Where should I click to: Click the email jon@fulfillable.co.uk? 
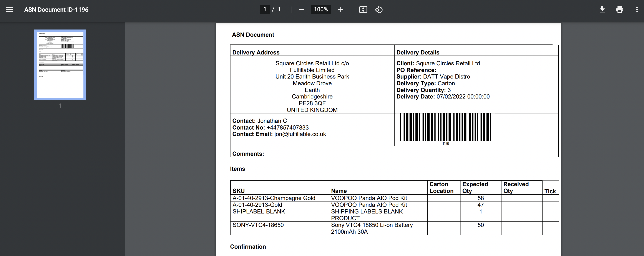300,134
